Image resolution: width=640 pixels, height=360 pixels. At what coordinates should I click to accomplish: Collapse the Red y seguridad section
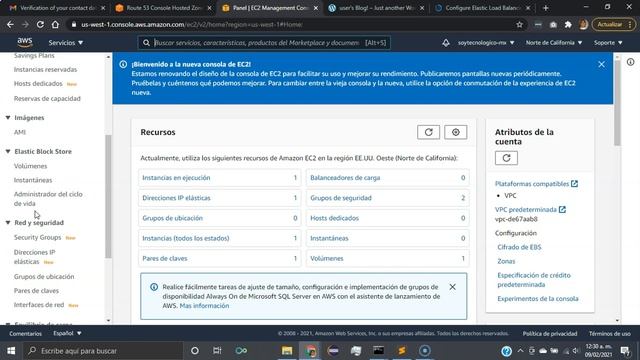(x=8, y=222)
